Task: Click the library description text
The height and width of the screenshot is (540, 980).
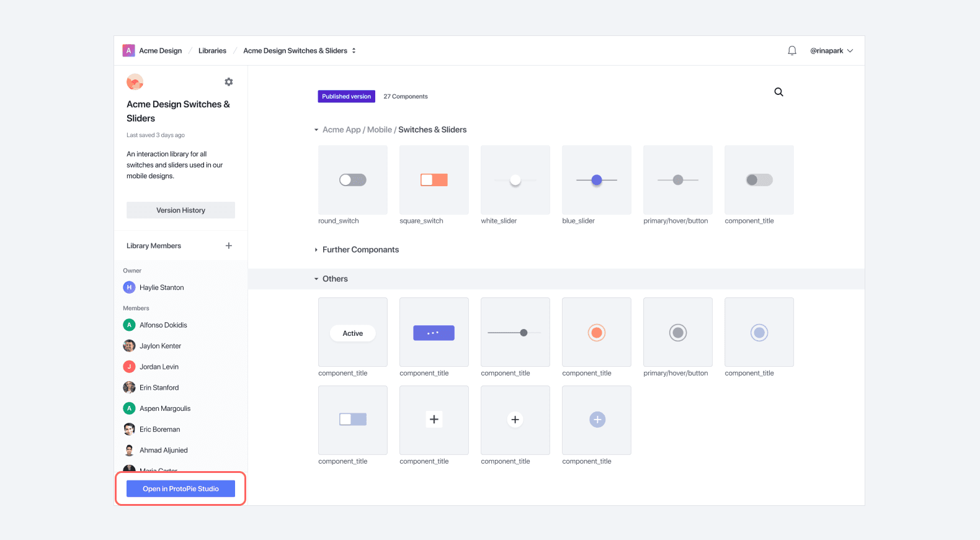Action: [174, 165]
